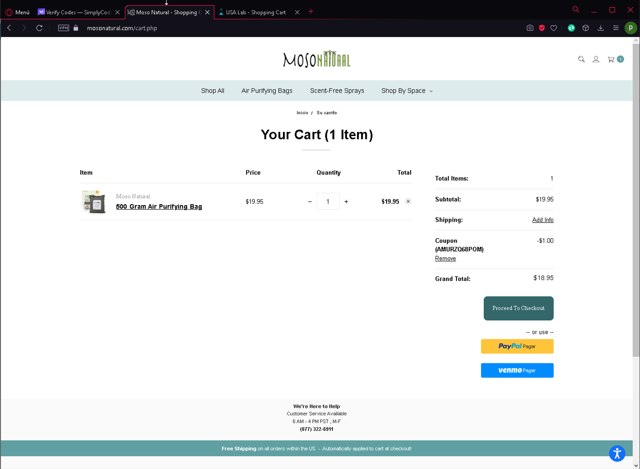
Task: Click the Su carrito breadcrumb
Action: (327, 113)
